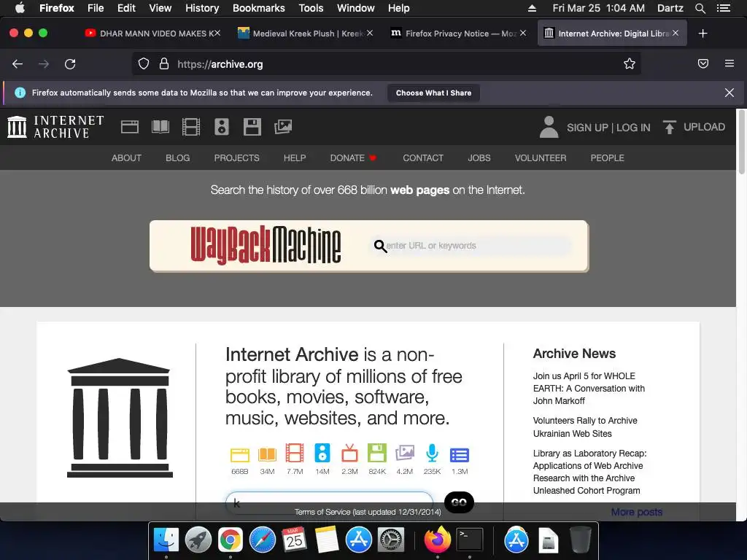Open the VOLUNTEER navigation link

click(x=541, y=158)
